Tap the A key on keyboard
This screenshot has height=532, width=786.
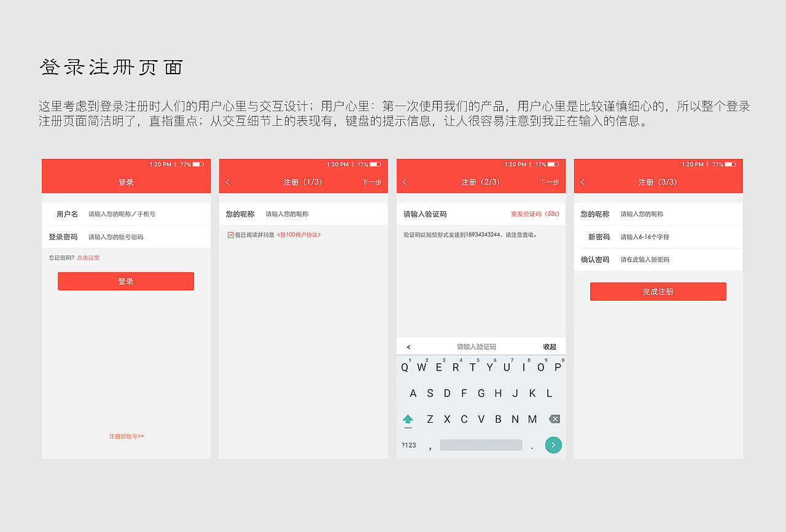pyautogui.click(x=413, y=393)
